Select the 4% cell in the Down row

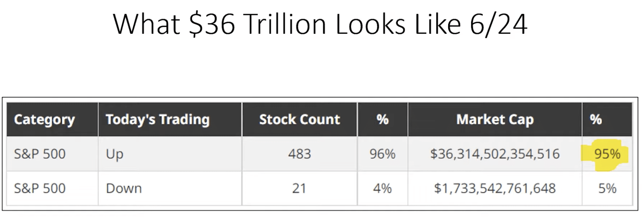tap(382, 189)
